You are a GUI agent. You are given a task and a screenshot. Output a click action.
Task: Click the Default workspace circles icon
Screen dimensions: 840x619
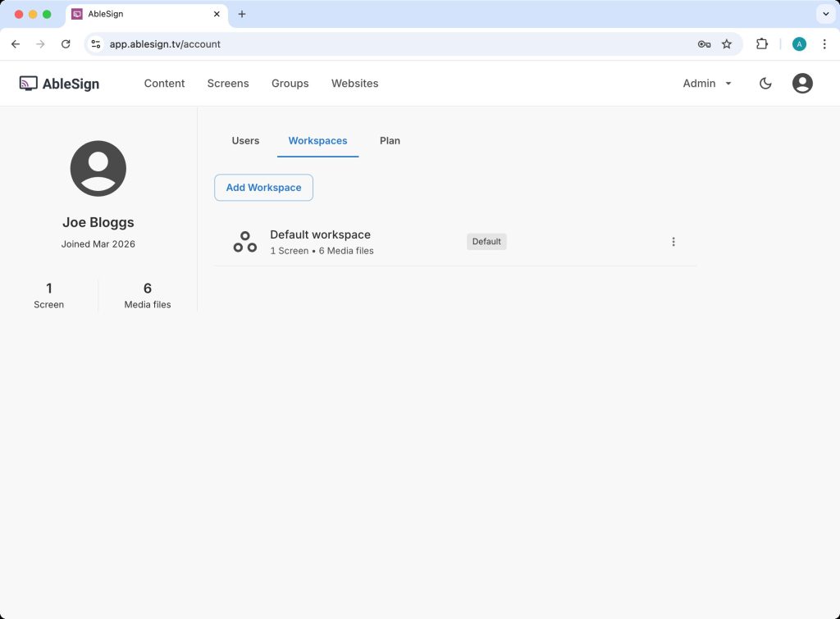244,242
